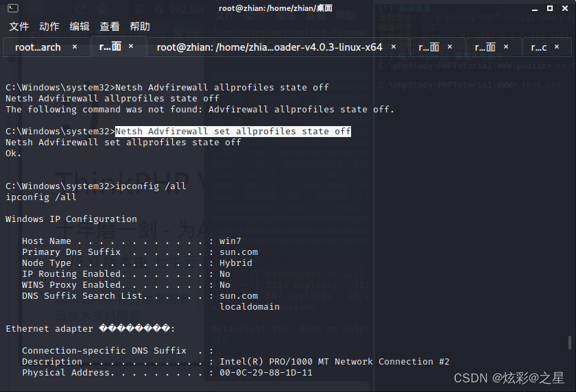The width and height of the screenshot is (576, 392).
Task: Open the 查看 menu
Action: click(110, 27)
